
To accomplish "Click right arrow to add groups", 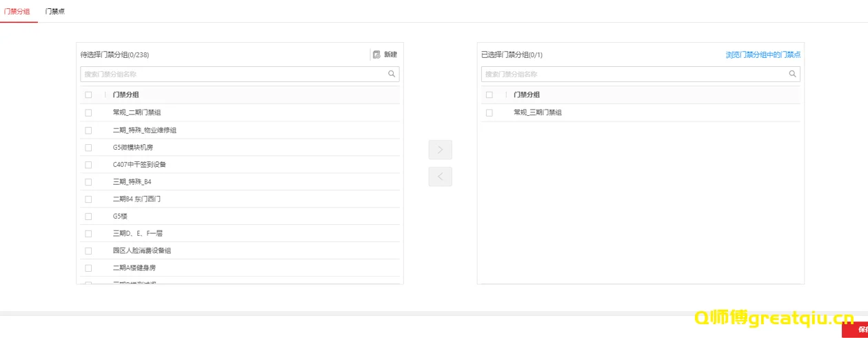I will pos(440,150).
